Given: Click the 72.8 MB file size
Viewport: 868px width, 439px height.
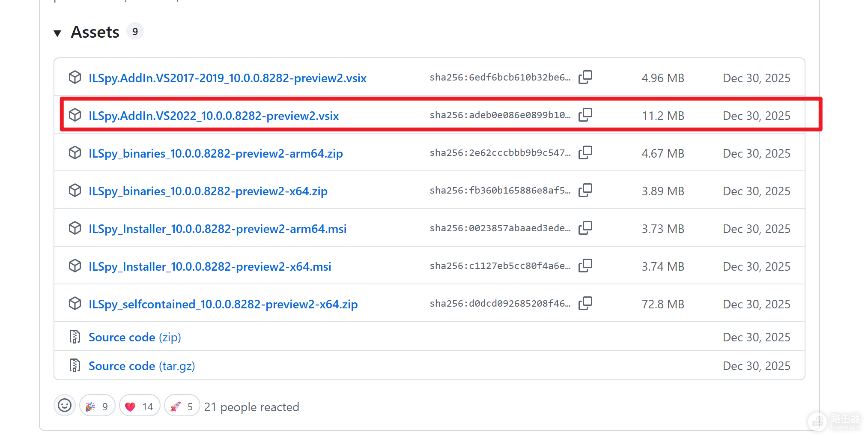Looking at the screenshot, I should pyautogui.click(x=663, y=304).
